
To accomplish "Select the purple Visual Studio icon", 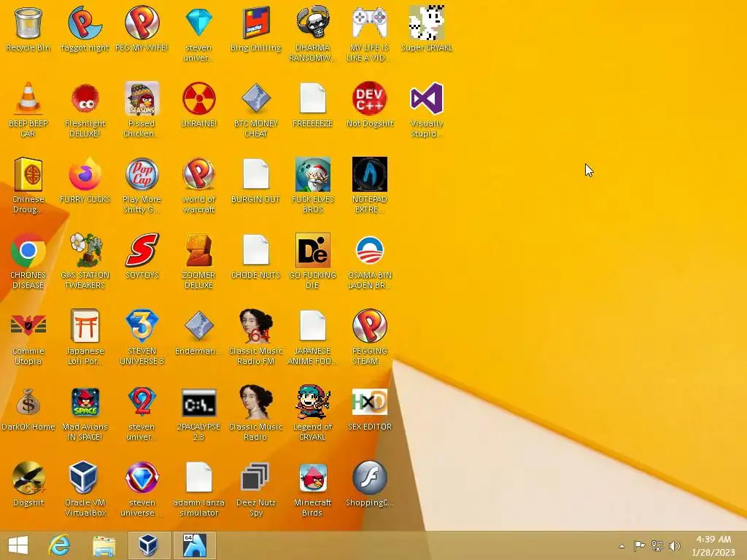I will [426, 98].
